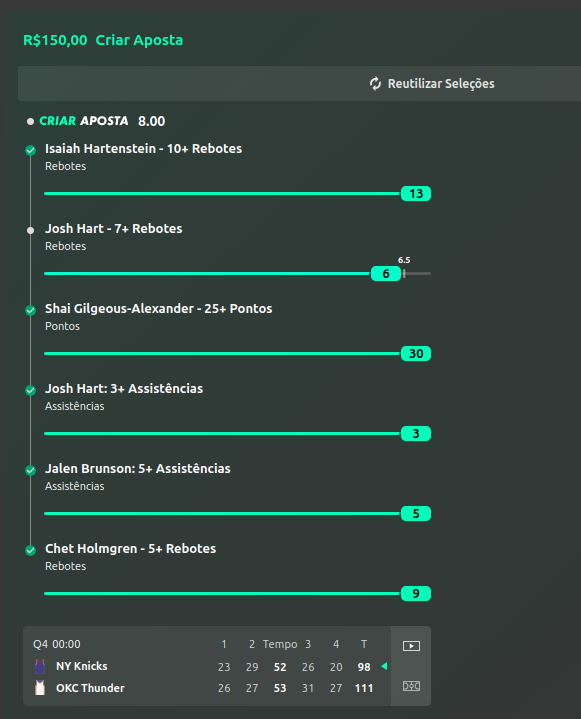
Task: Click the Hartenstein rebounds progress value 13
Action: 416,194
